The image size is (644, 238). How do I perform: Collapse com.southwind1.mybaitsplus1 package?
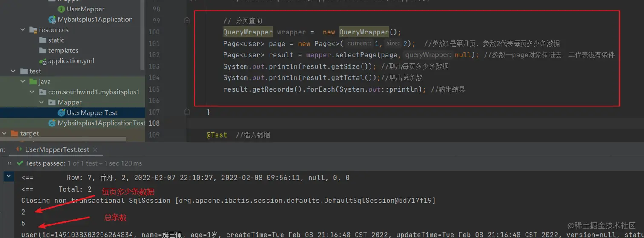coord(32,92)
